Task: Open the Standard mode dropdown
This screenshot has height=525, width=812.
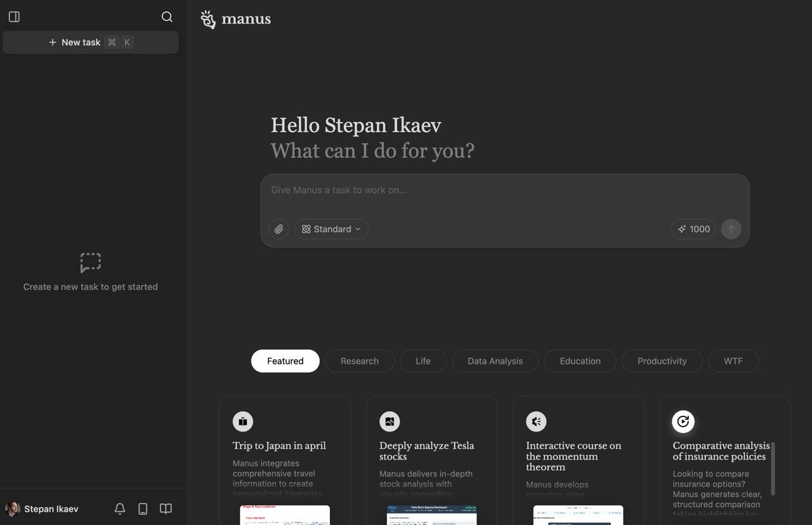Action: tap(331, 229)
